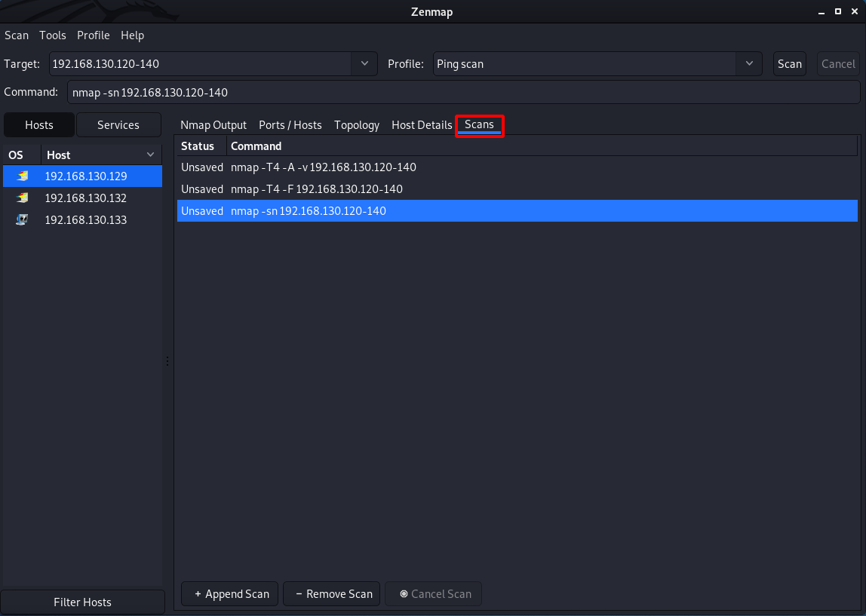Click the greyed Cancel button at top right
The height and width of the screenshot is (616, 866).
[838, 63]
